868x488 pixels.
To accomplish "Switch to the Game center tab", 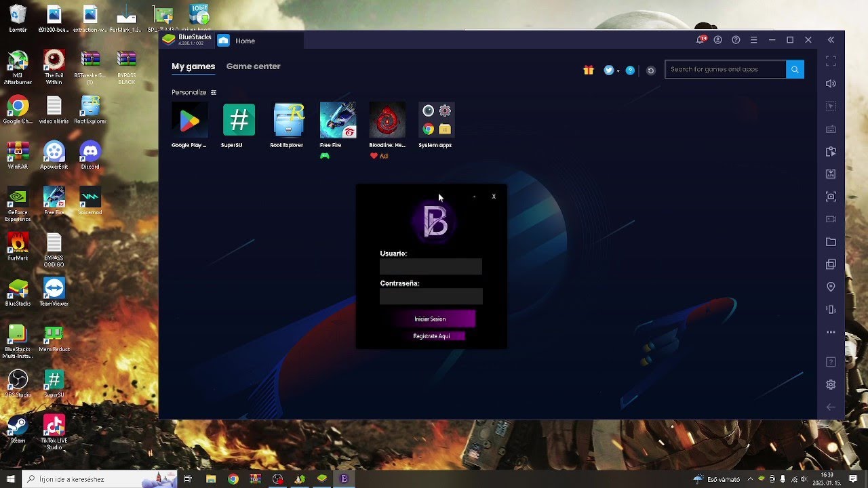I will pyautogui.click(x=254, y=66).
